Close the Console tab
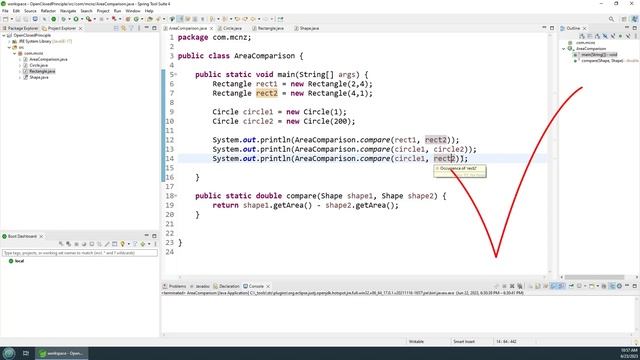The image size is (640, 360). (x=268, y=286)
